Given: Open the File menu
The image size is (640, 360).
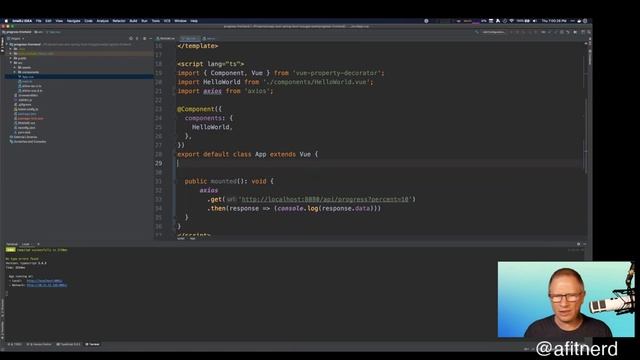Looking at the screenshot, I should pos(38,21).
